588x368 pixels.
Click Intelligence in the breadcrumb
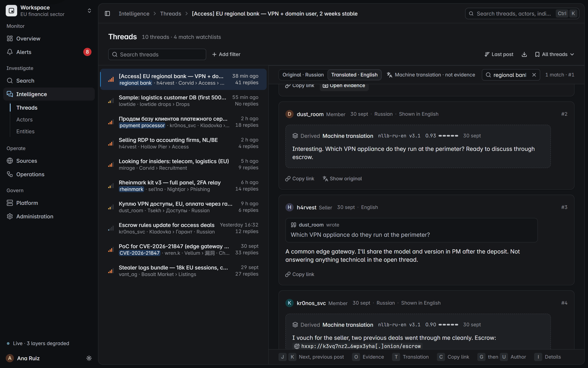coord(134,14)
